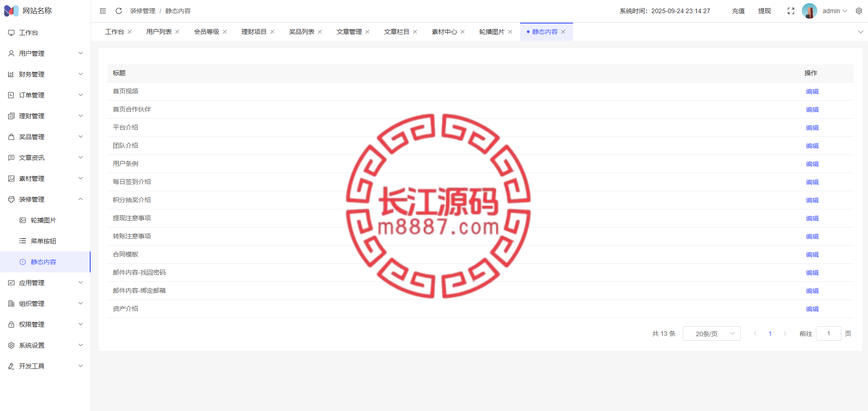Expand the 奖品管理 menu chevron
This screenshot has height=411, width=868.
(x=81, y=137)
